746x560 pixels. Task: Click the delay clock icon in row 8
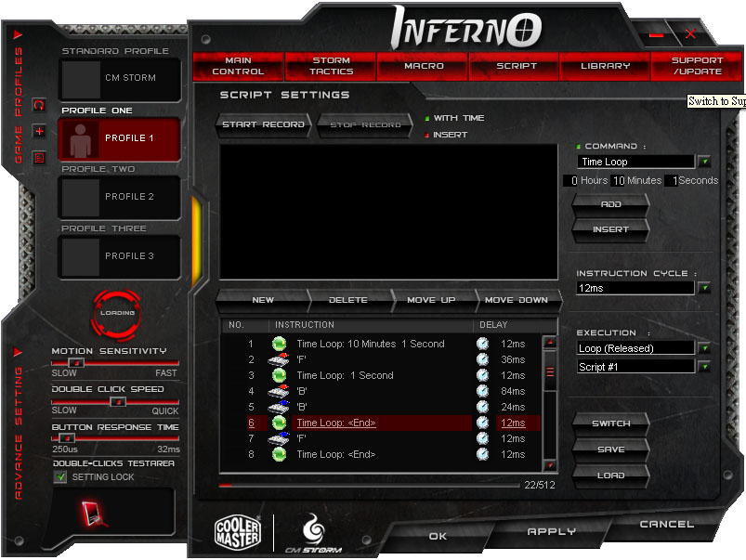pyautogui.click(x=482, y=454)
